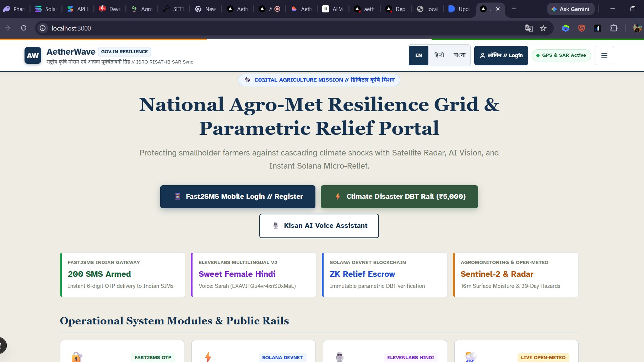The height and width of the screenshot is (362, 644).
Task: Switch to the API browser tab
Action: [78, 9]
